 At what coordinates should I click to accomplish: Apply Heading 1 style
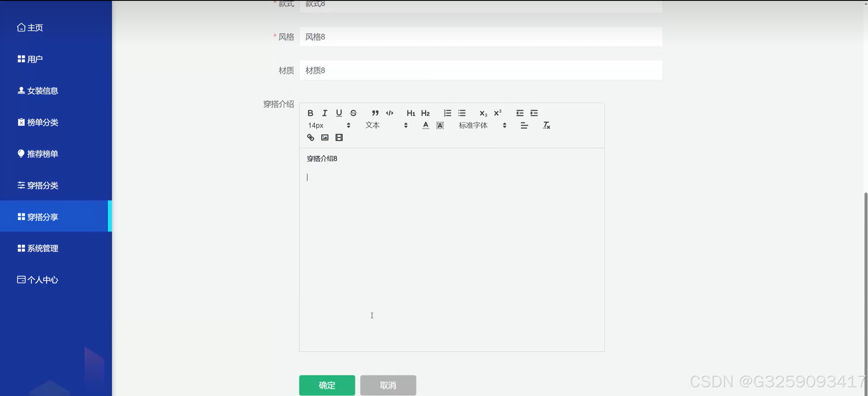(x=411, y=113)
